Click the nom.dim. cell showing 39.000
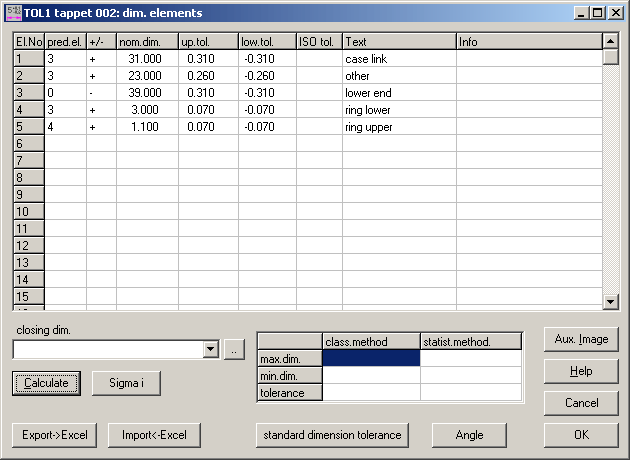Viewport: 630px width, 460px height. [x=147, y=93]
